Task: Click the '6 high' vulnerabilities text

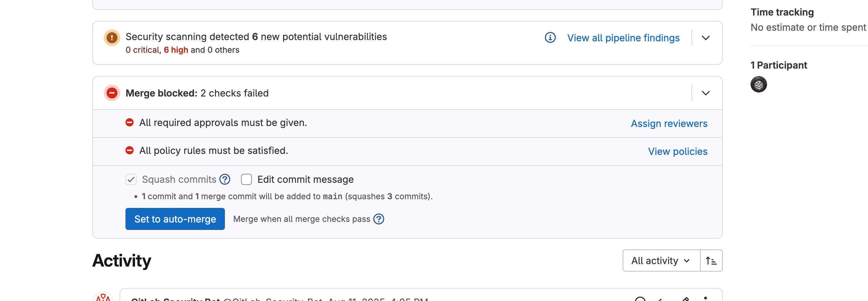Action: pyautogui.click(x=176, y=50)
